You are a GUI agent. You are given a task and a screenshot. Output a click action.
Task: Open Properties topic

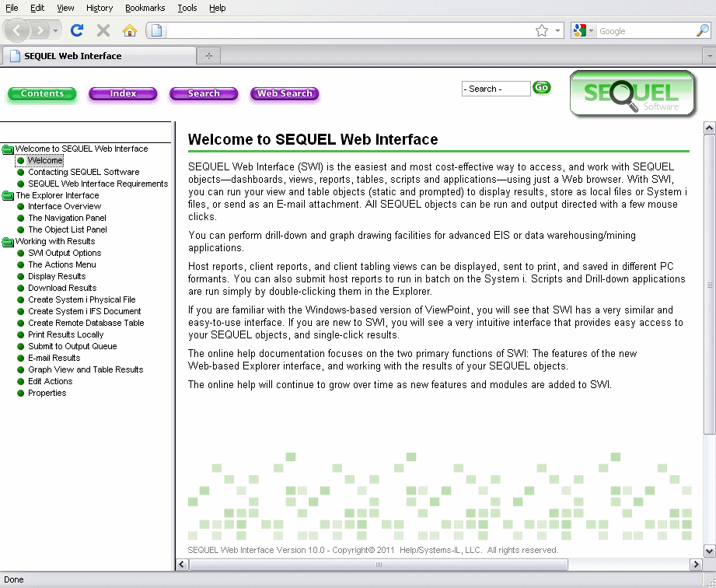(x=47, y=393)
